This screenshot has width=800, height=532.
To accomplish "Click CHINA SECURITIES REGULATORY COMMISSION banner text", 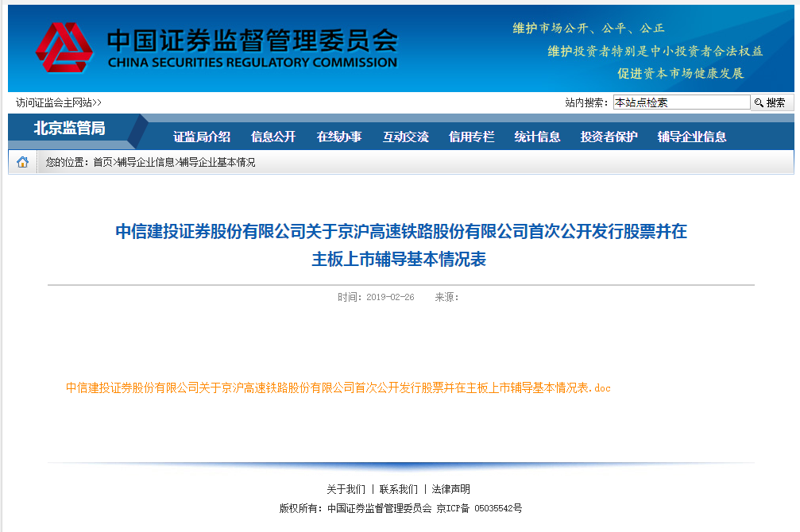I will (x=253, y=62).
